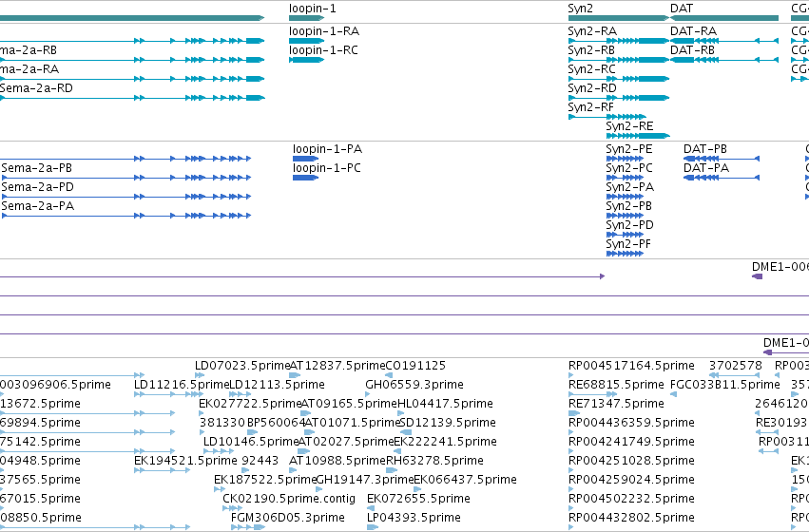Select EST label EK194521.5prime
This screenshot has width=809, height=532.
[x=185, y=461]
